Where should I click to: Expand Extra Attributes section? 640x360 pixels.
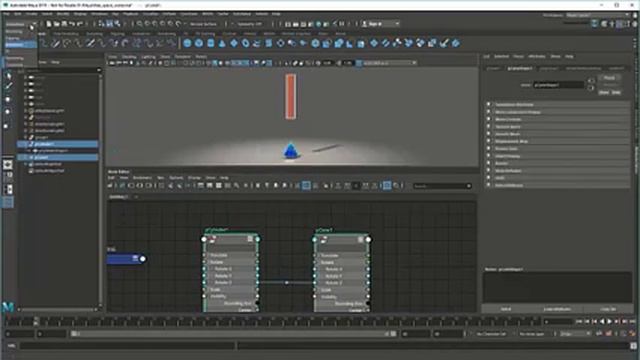pyautogui.click(x=558, y=185)
